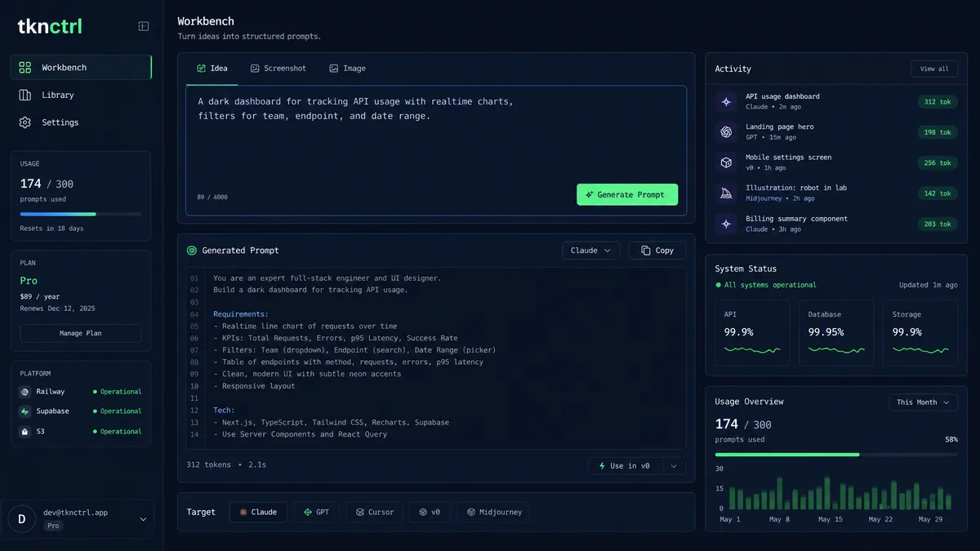Image resolution: width=980 pixels, height=551 pixels.
Task: Click the Generate Prompt button
Action: pos(627,194)
